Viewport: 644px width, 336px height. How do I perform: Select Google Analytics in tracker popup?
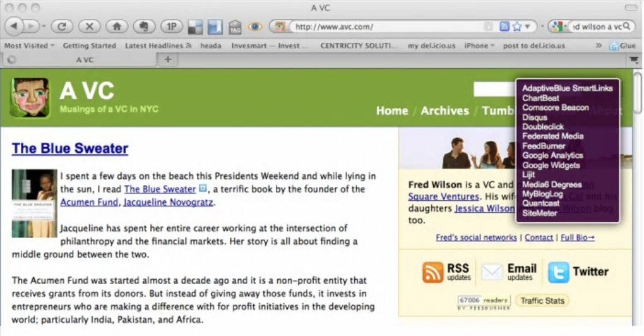(x=552, y=155)
